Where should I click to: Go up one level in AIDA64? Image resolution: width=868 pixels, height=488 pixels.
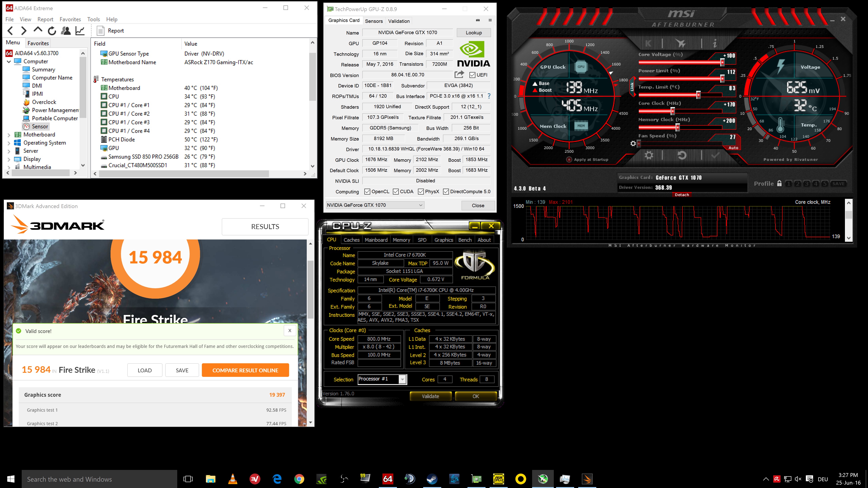38,30
